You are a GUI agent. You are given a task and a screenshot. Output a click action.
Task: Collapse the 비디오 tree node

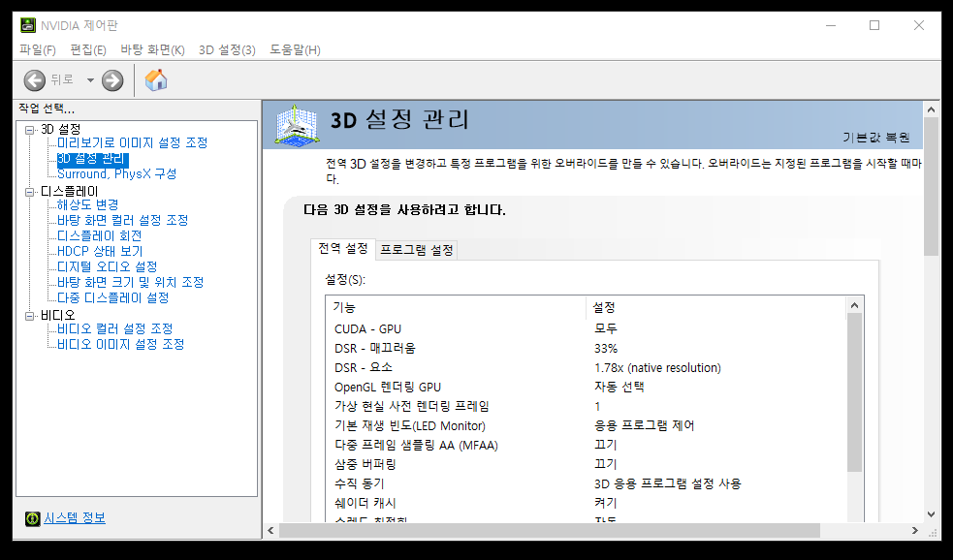pyautogui.click(x=29, y=316)
